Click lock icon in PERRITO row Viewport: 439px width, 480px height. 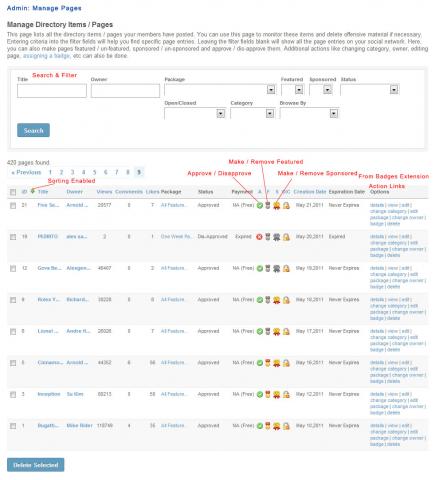286,237
